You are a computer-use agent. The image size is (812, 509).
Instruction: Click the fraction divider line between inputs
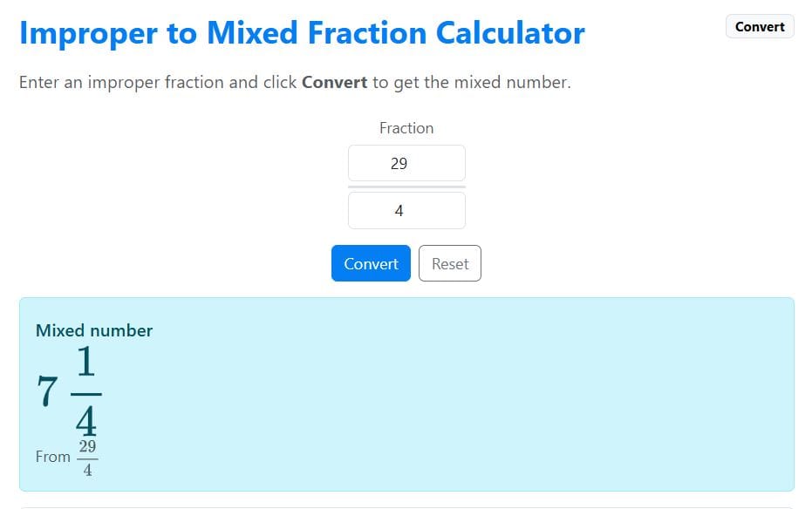click(406, 187)
